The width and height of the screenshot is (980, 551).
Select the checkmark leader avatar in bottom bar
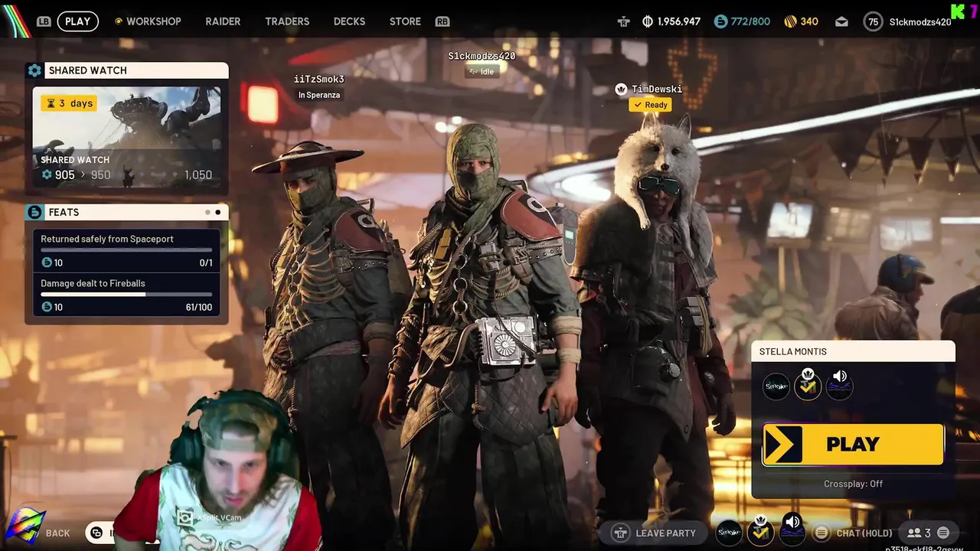[760, 532]
